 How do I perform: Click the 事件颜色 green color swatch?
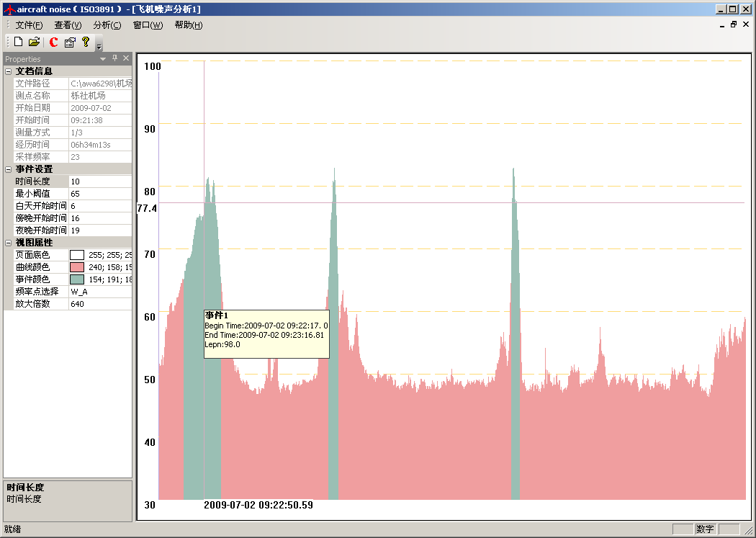pos(77,279)
